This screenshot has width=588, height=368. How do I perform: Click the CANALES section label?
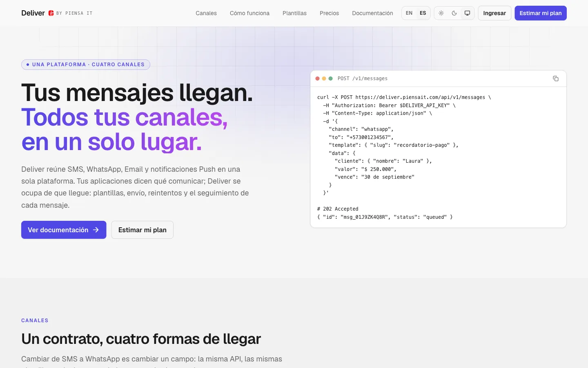point(35,321)
